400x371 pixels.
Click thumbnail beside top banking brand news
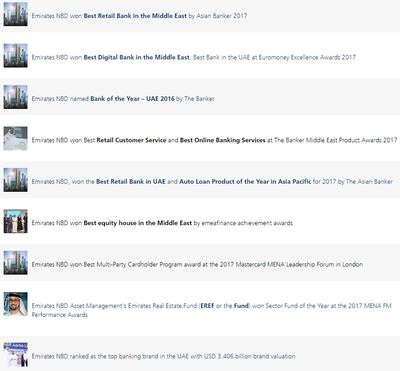16,355
